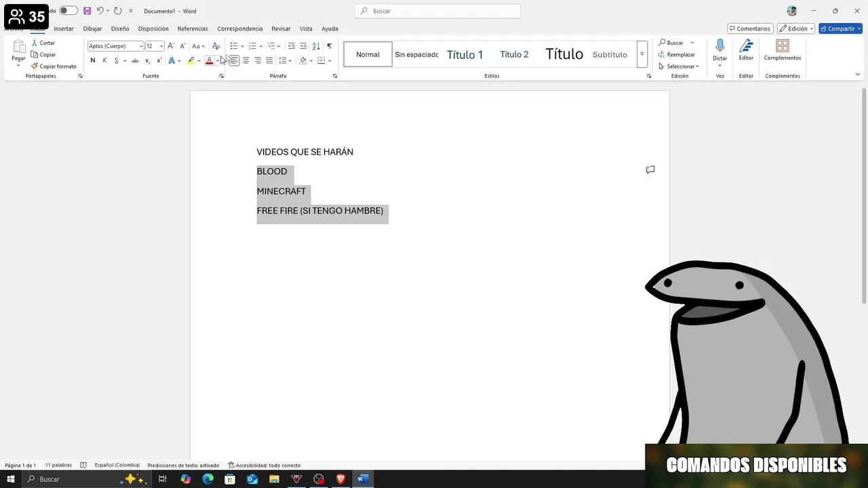Click the Dictar microphone button
Image resolution: width=868 pixels, height=488 pixels.
click(719, 50)
